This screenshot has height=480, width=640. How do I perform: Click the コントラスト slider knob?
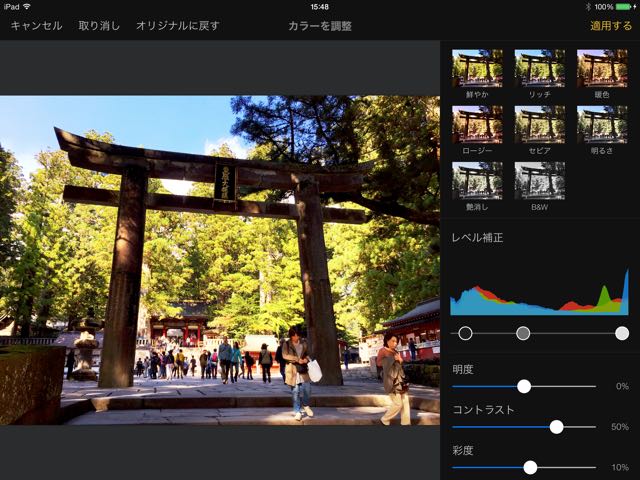pos(556,427)
